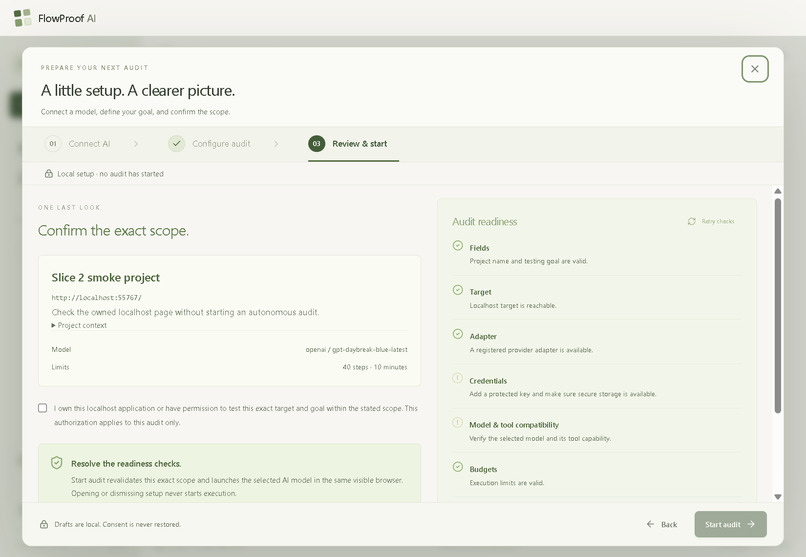
Task: Click the Back arrow icon
Action: pos(650,524)
